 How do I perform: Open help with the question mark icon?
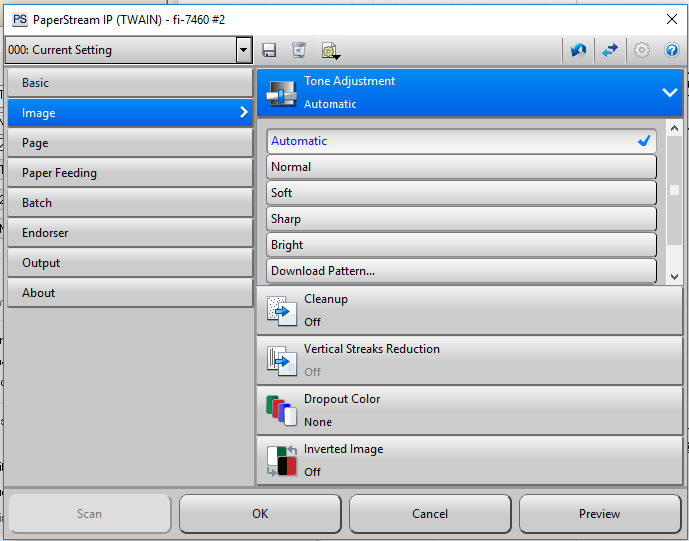click(671, 50)
